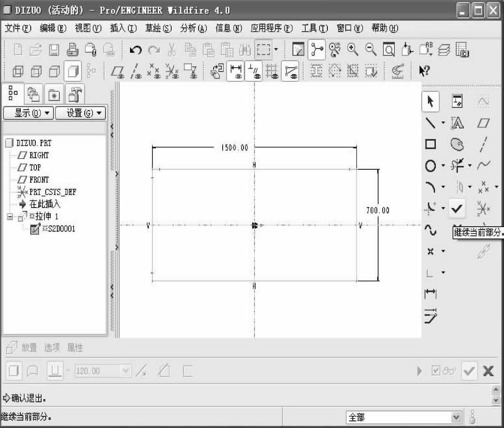Click the Zoom in magnifier icon

pos(353,50)
